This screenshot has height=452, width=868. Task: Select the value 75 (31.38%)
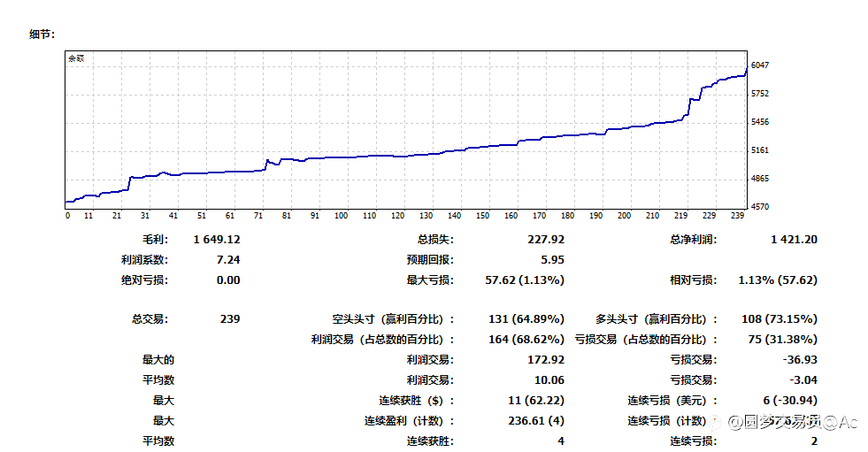[783, 340]
